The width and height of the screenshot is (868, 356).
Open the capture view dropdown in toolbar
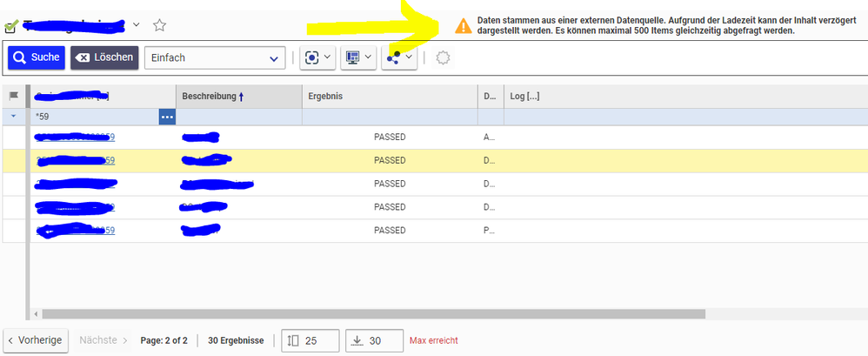coord(317,58)
